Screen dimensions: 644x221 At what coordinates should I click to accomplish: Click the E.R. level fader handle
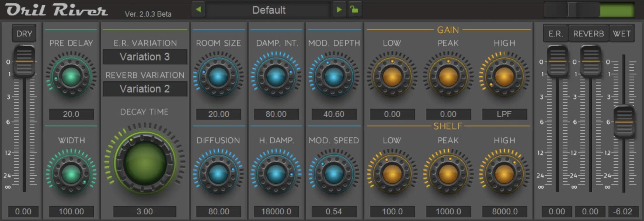[x=557, y=61]
